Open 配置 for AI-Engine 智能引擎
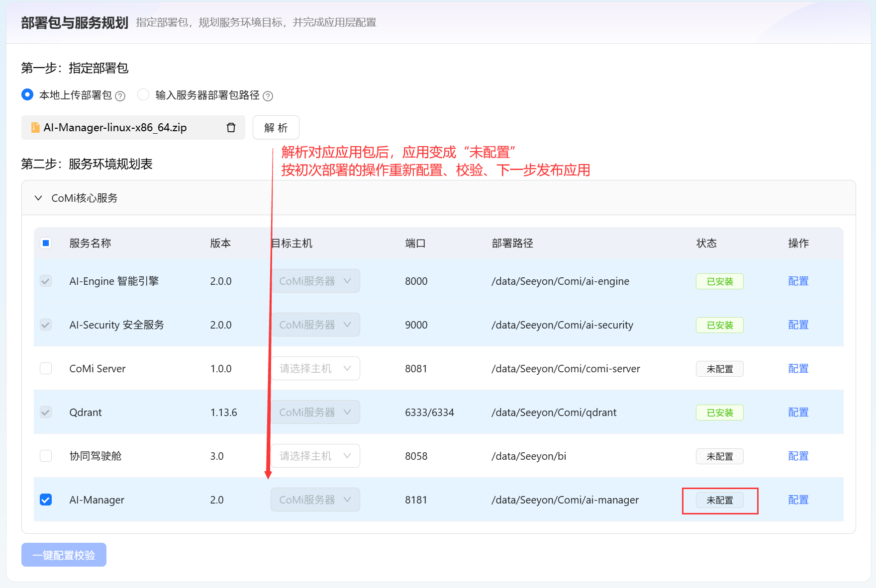 coord(798,281)
